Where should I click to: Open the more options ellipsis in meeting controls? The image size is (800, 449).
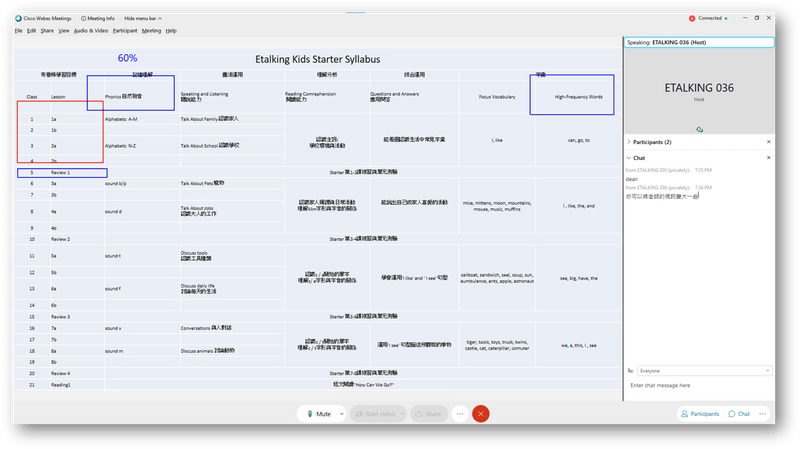pyautogui.click(x=460, y=413)
